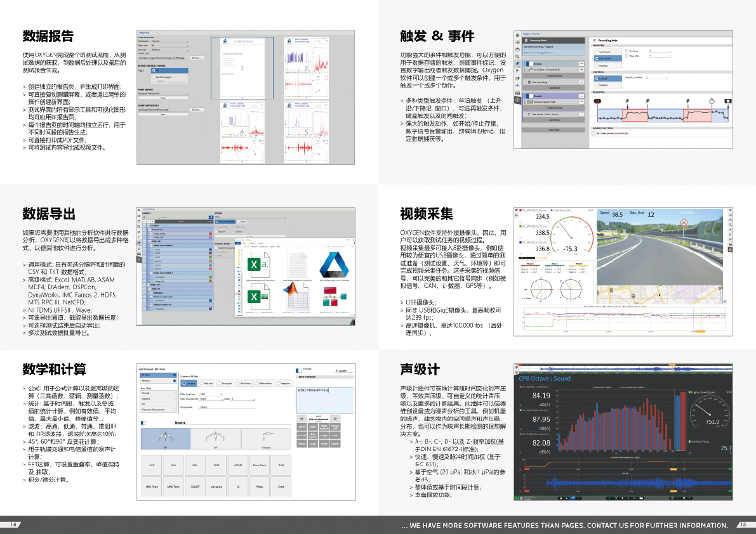Screen dimensions: 756x534
Task: Select Formula under Basic Math list
Action: (x=158, y=393)
